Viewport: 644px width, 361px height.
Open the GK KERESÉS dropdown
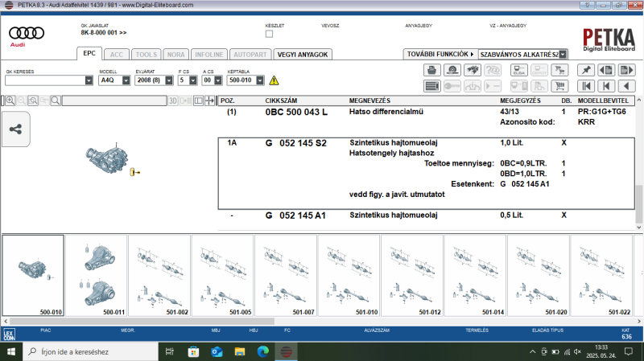point(89,80)
